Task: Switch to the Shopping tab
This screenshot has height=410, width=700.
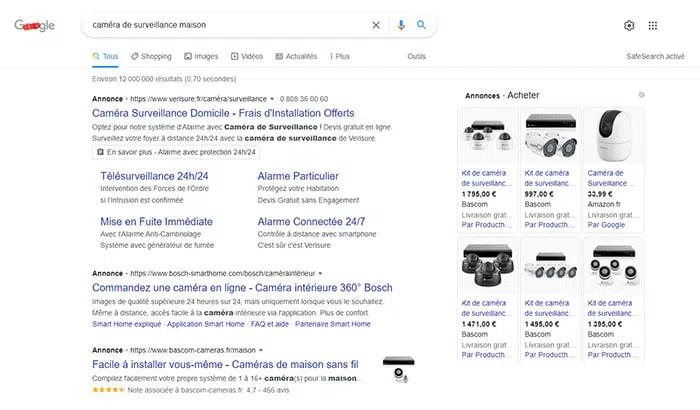Action: pyautogui.click(x=151, y=56)
